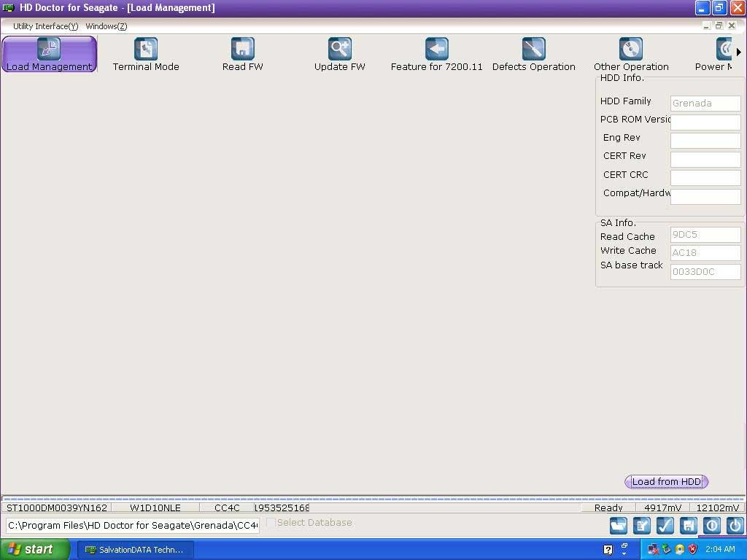Click the Compat/Hardware input field

pos(705,196)
